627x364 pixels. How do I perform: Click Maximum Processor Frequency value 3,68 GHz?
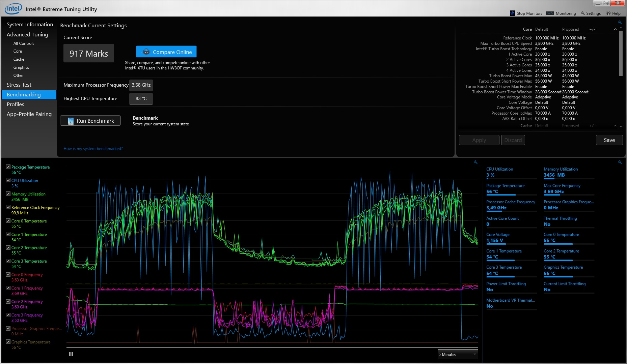141,85
